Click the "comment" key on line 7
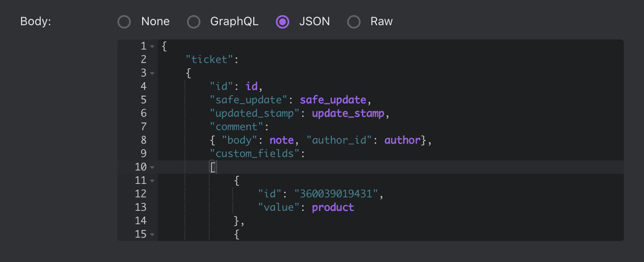This screenshot has height=262, width=644. point(236,127)
